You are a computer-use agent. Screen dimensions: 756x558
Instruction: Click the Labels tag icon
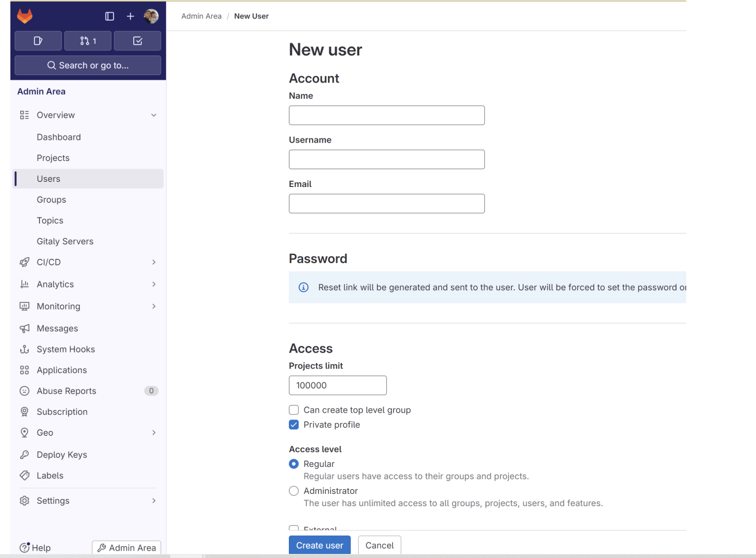coord(24,475)
